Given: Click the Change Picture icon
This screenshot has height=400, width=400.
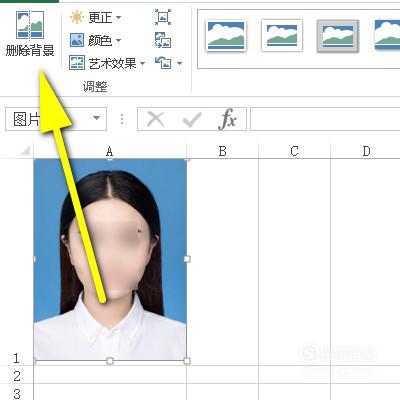Looking at the screenshot, I should (x=163, y=40).
